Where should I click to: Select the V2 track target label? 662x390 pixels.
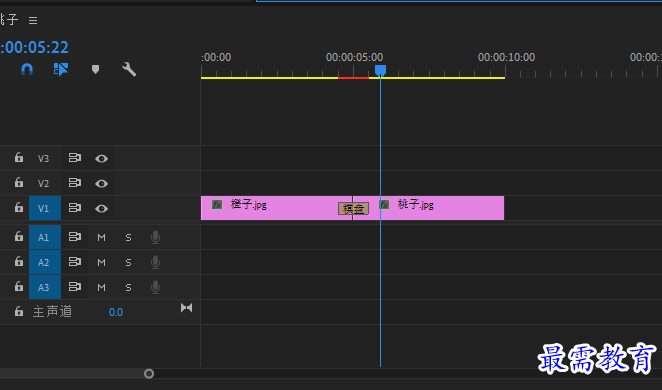pos(43,183)
